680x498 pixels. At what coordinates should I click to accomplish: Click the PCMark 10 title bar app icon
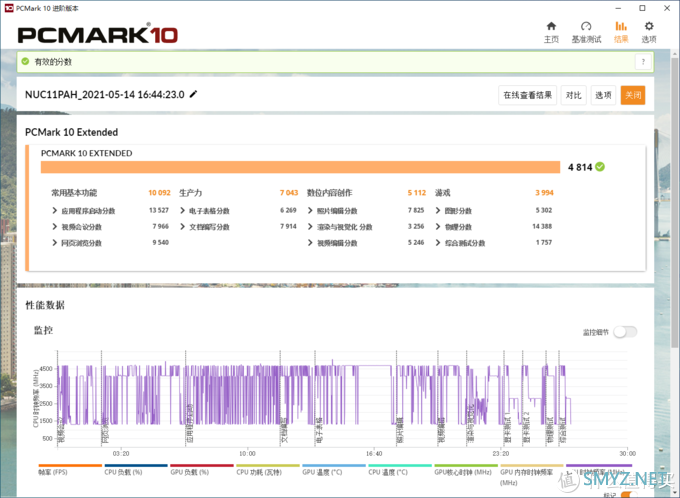pos(9,8)
